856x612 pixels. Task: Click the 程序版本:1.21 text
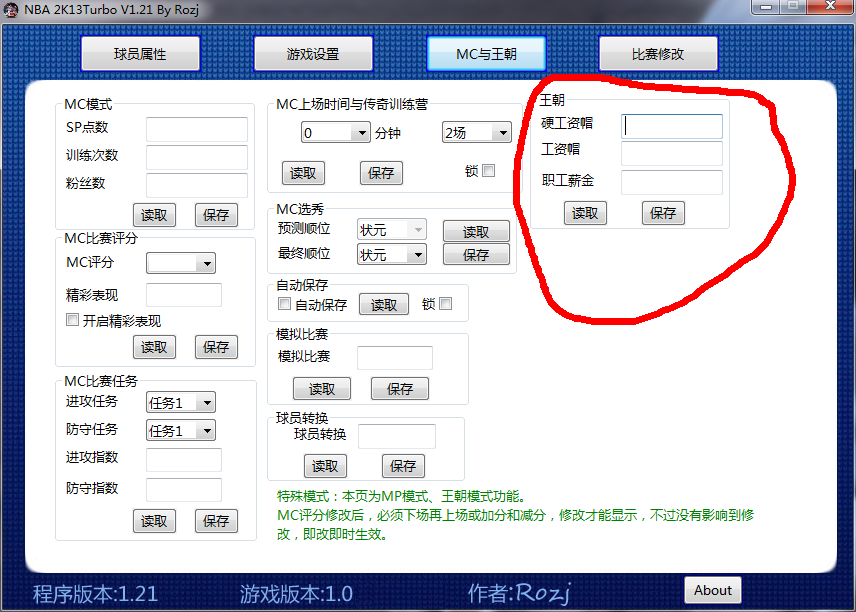(x=95, y=593)
